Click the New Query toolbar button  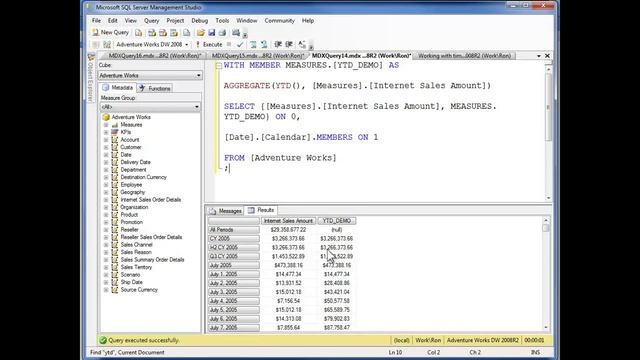click(111, 32)
